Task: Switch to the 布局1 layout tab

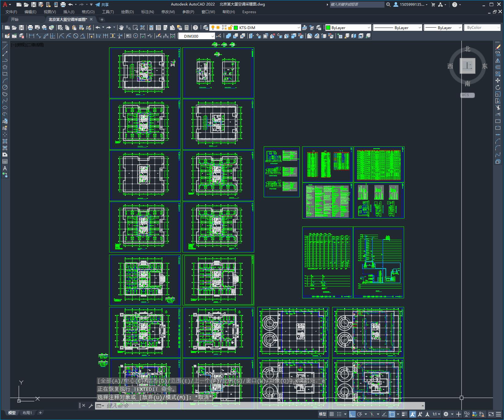Action: pyautogui.click(x=27, y=413)
